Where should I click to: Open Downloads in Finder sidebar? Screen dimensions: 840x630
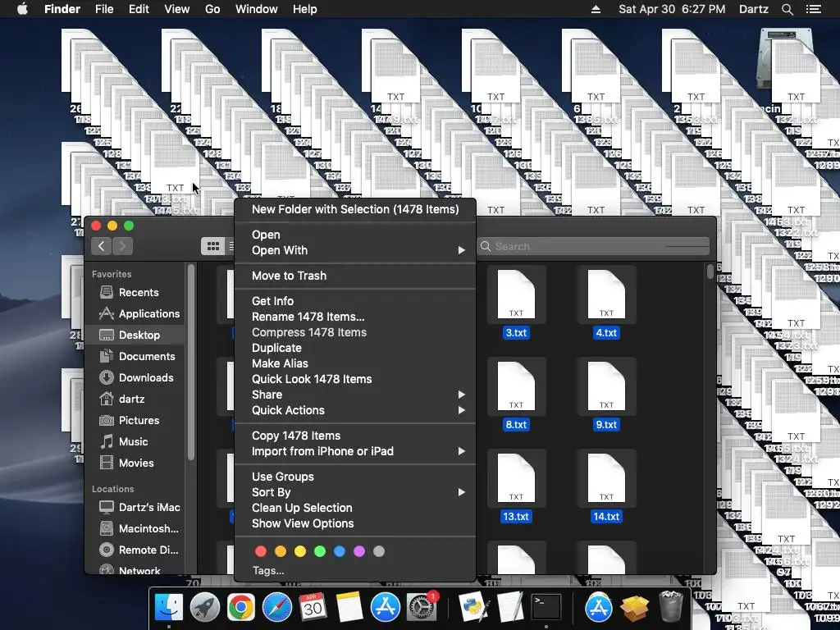point(146,377)
